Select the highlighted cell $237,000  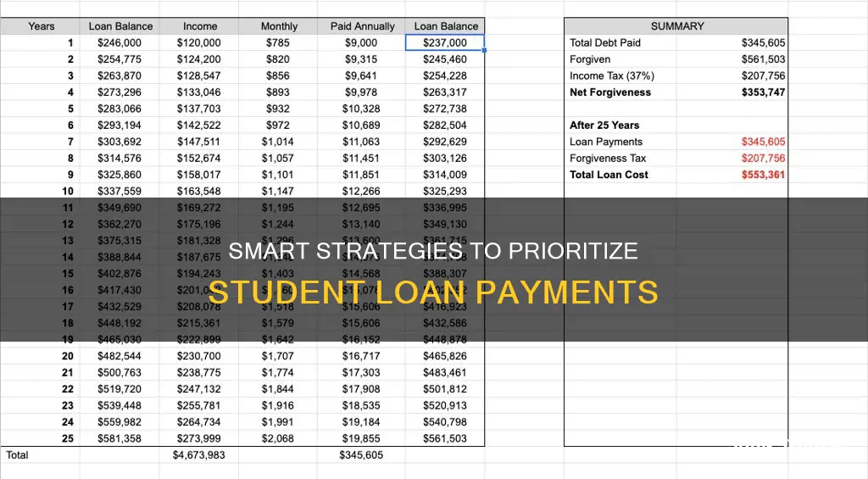click(445, 42)
